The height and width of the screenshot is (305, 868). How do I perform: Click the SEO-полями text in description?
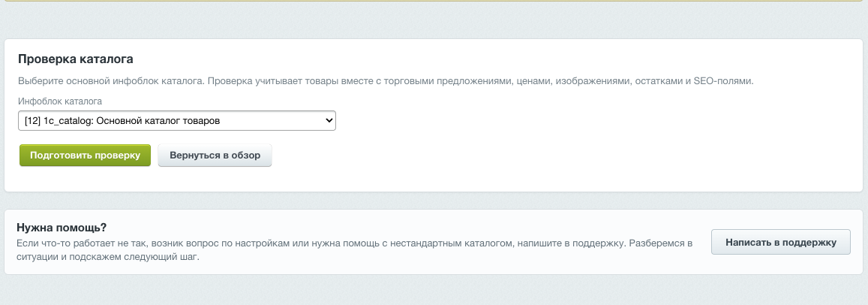click(x=723, y=81)
